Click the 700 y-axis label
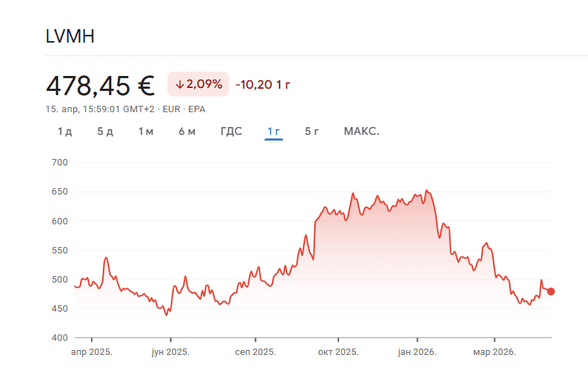 [60, 163]
